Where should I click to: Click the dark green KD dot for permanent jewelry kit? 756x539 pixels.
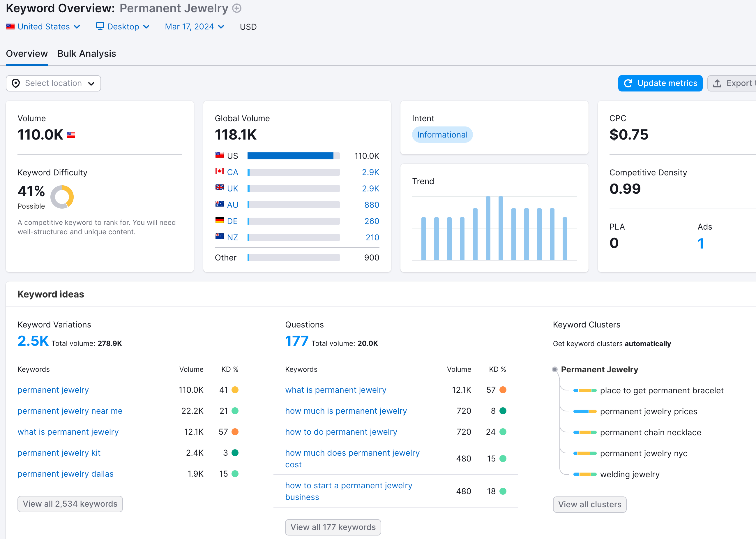(x=235, y=453)
